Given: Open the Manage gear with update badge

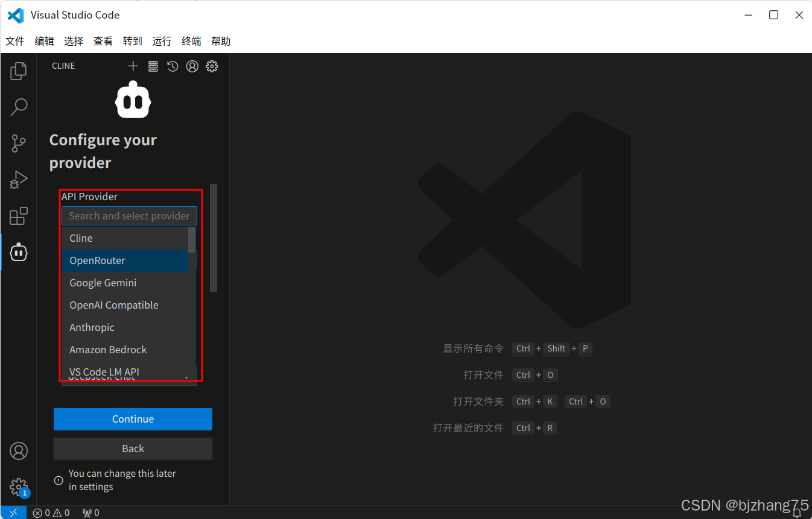Looking at the screenshot, I should coord(19,487).
